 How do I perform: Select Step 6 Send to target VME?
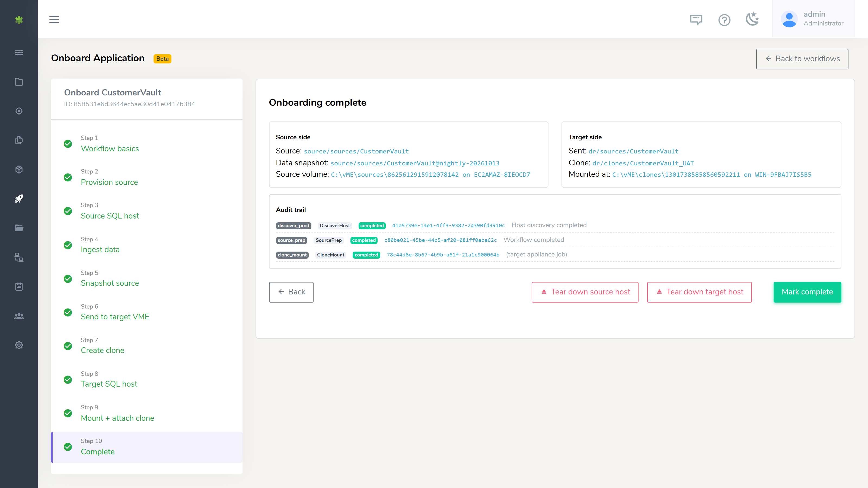(x=146, y=312)
